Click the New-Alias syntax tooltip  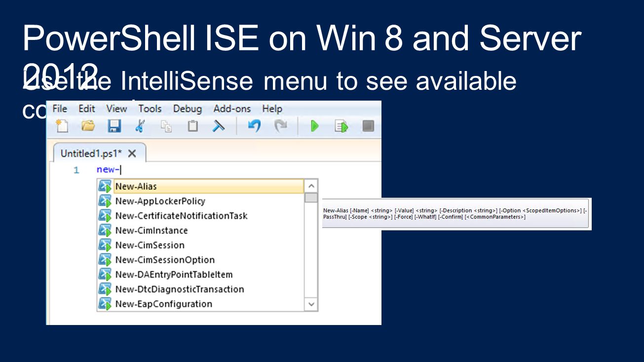(456, 214)
